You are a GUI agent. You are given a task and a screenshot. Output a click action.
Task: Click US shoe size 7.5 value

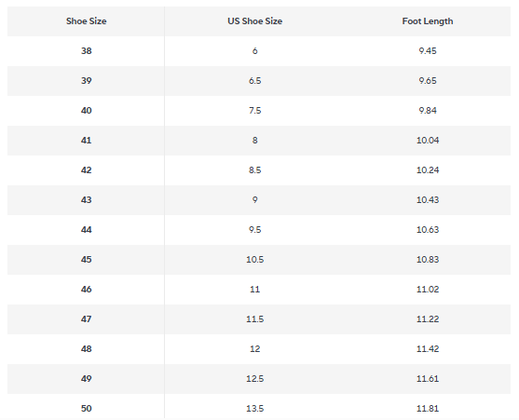coord(255,111)
